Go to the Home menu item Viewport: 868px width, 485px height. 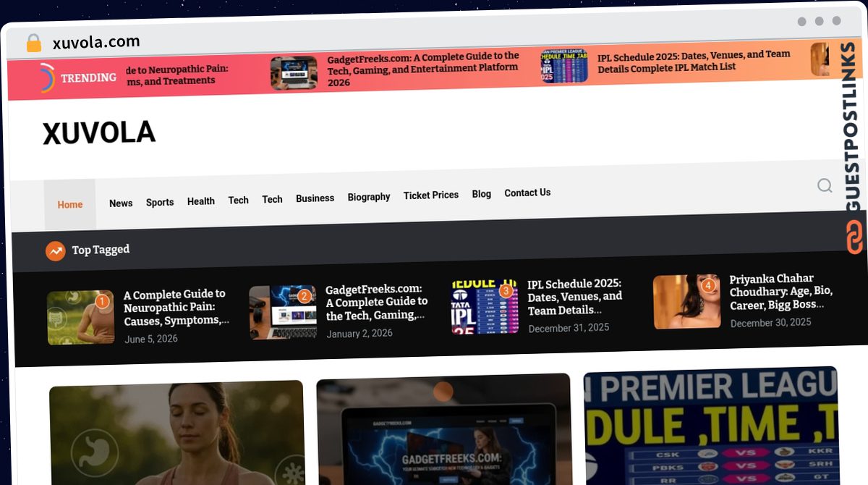(70, 205)
